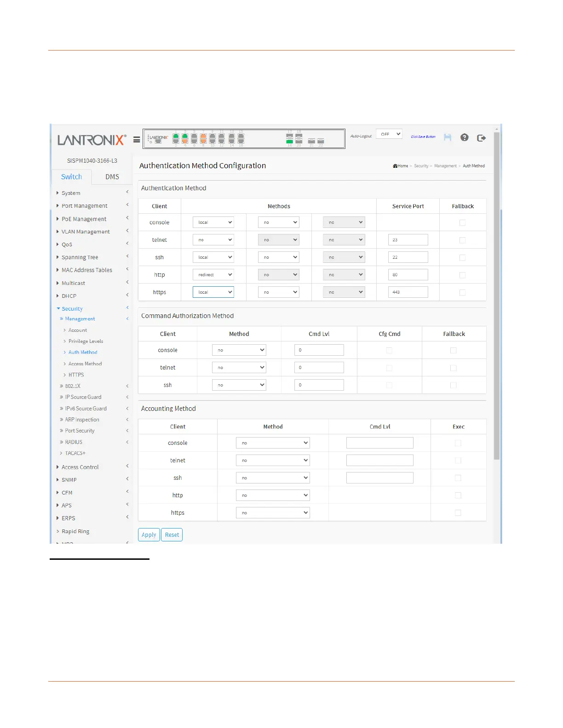Open console accounting Method dropdown
563x728 pixels.
[273, 443]
